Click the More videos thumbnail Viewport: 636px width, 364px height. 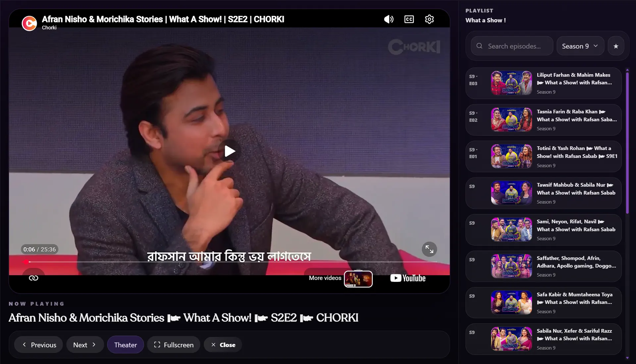coord(358,279)
